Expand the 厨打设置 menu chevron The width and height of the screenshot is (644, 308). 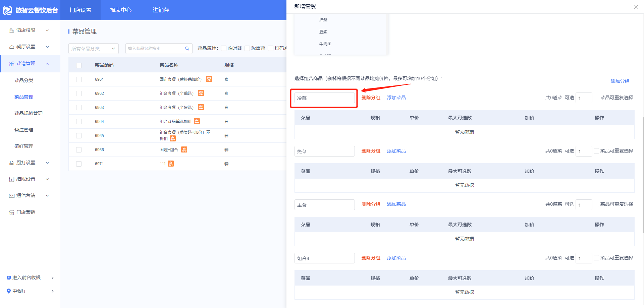(47, 163)
